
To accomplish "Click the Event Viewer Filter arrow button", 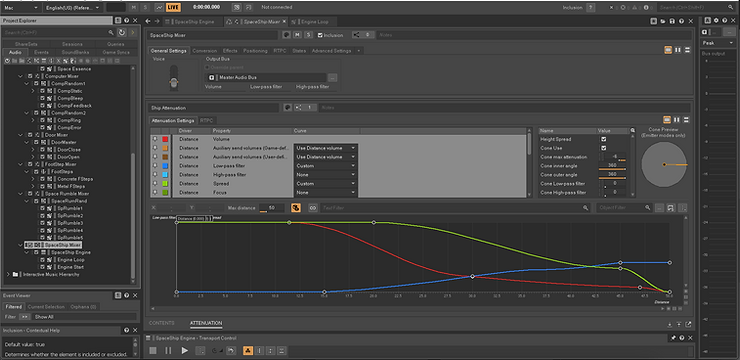I will (24, 317).
